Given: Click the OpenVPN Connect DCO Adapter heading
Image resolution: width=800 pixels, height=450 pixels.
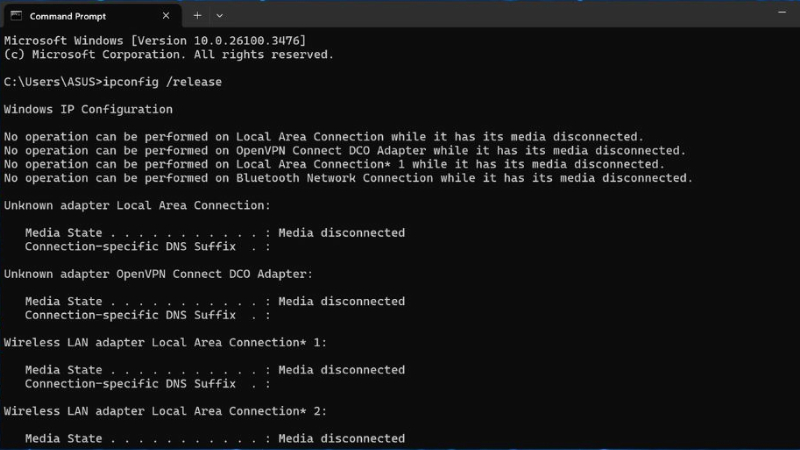Looking at the screenshot, I should 158,274.
